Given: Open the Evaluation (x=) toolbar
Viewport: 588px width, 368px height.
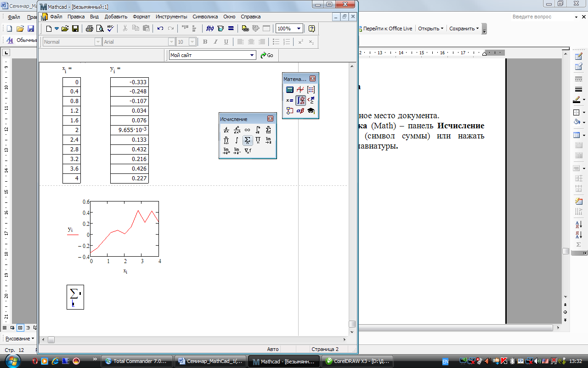Looking at the screenshot, I should tap(289, 100).
